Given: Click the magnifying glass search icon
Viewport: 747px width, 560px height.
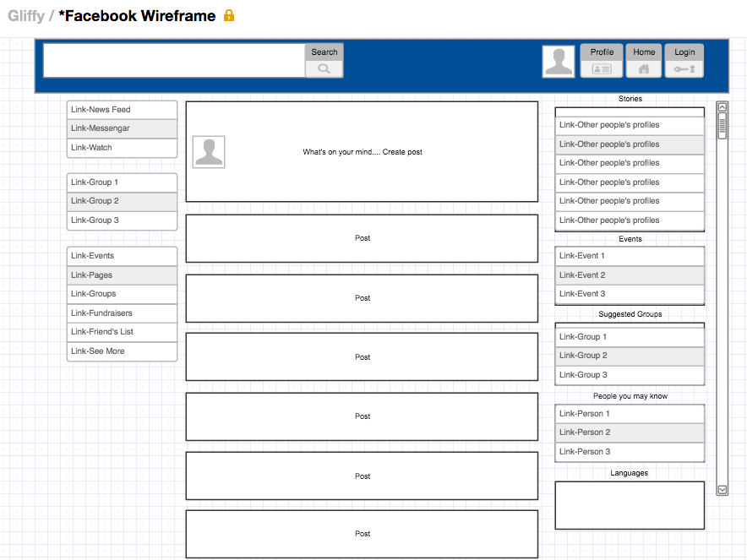Looking at the screenshot, I should [x=324, y=68].
